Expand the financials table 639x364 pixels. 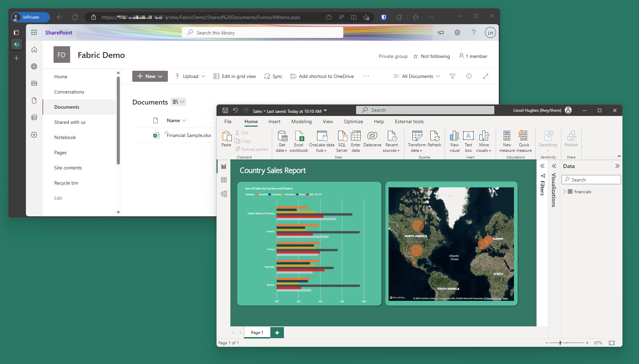pos(565,191)
